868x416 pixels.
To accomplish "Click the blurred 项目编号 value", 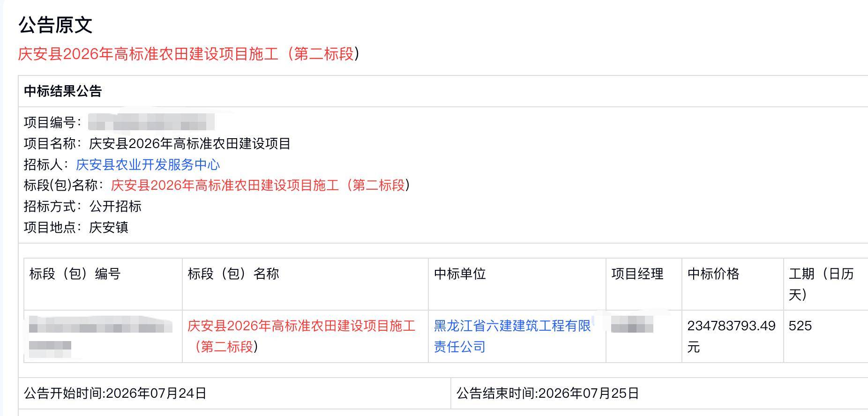I will [151, 122].
